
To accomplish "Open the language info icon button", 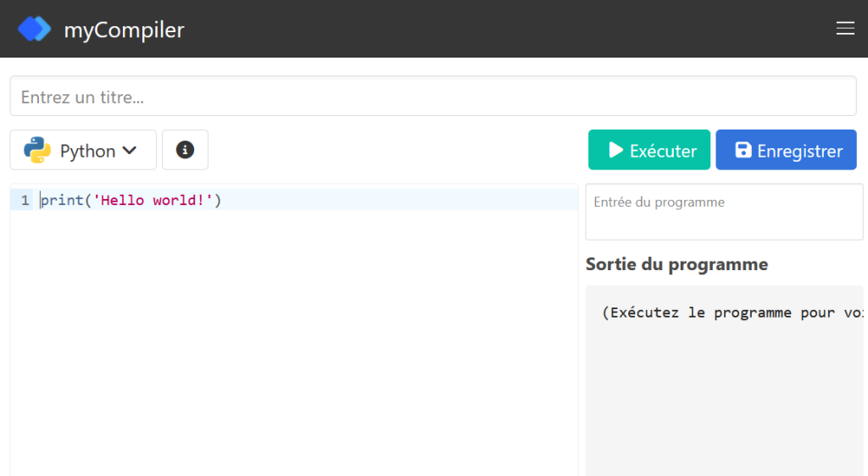I will 185,150.
